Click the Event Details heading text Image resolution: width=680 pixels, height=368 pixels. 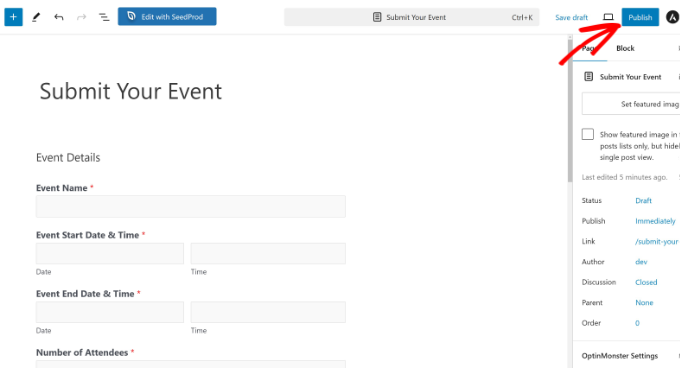coord(68,157)
